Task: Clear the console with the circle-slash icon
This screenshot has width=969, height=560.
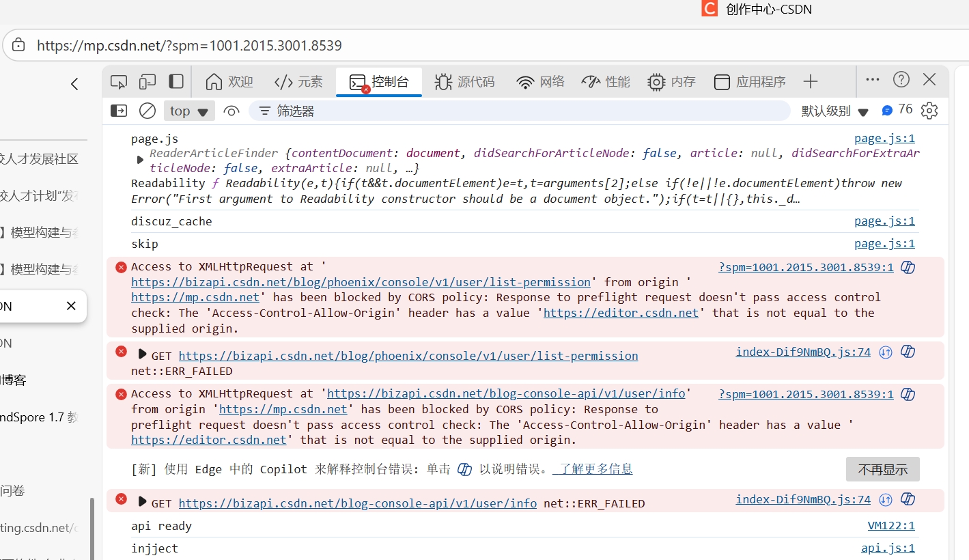Action: pyautogui.click(x=148, y=111)
